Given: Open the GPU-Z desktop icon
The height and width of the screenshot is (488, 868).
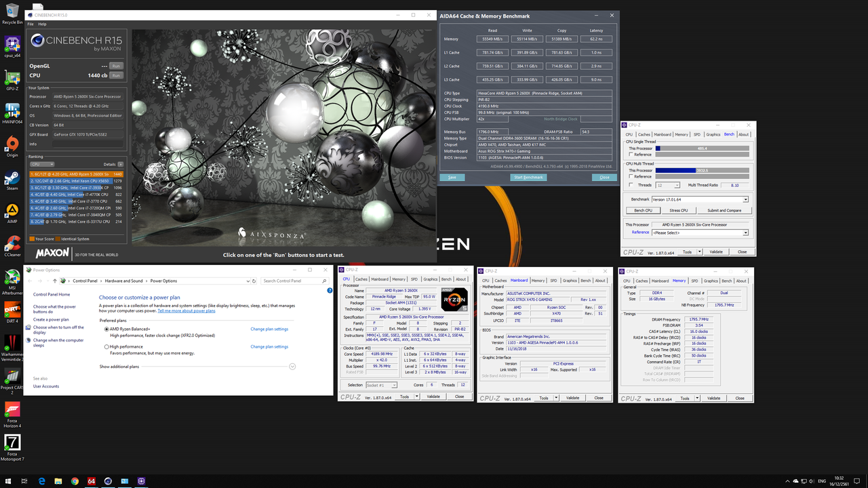Looking at the screenshot, I should tap(12, 79).
